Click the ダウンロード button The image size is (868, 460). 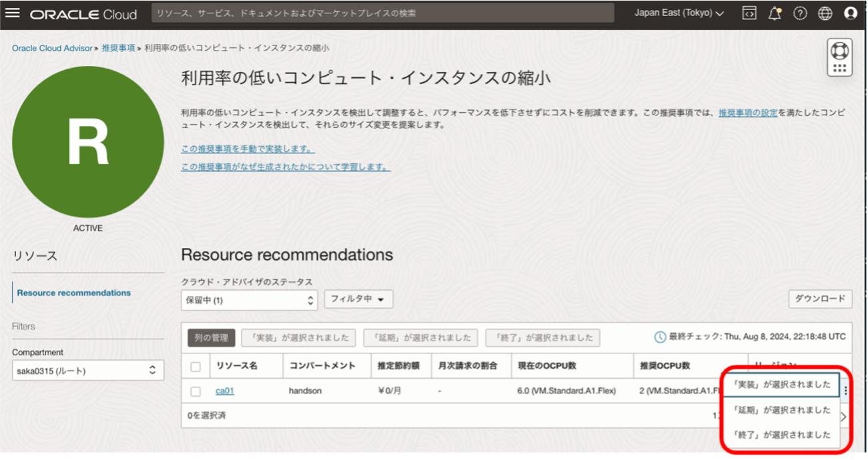820,299
